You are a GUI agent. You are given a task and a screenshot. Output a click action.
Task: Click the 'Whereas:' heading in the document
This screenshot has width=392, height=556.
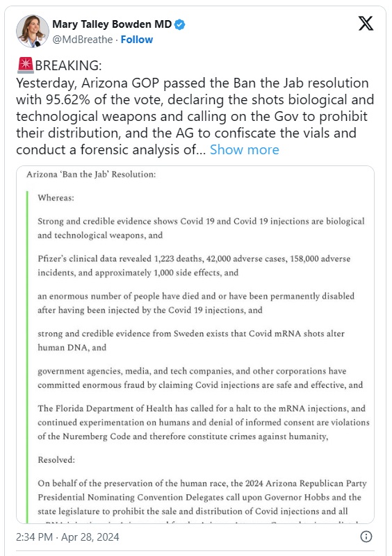[x=56, y=197]
